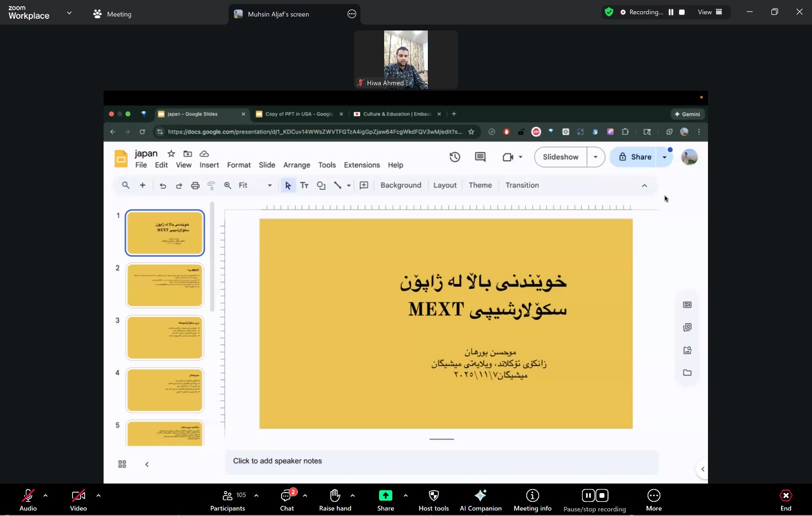Click Hiwa Ahmed's video thumbnail
This screenshot has width=812, height=516.
(x=405, y=59)
